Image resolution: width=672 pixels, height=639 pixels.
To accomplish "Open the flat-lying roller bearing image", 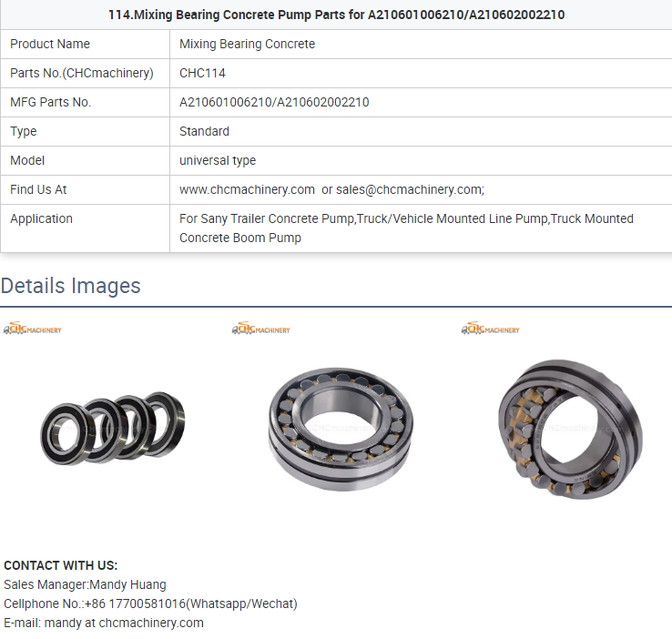I will [x=341, y=429].
